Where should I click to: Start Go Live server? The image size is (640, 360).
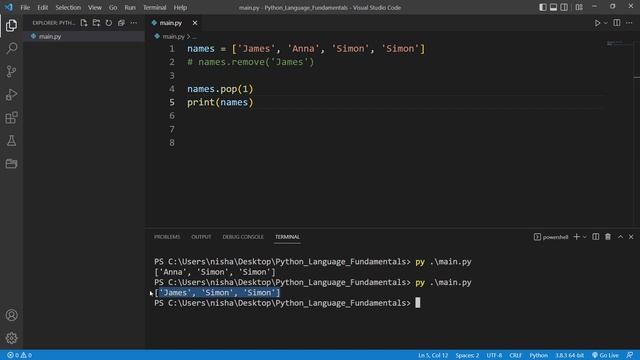point(605,355)
